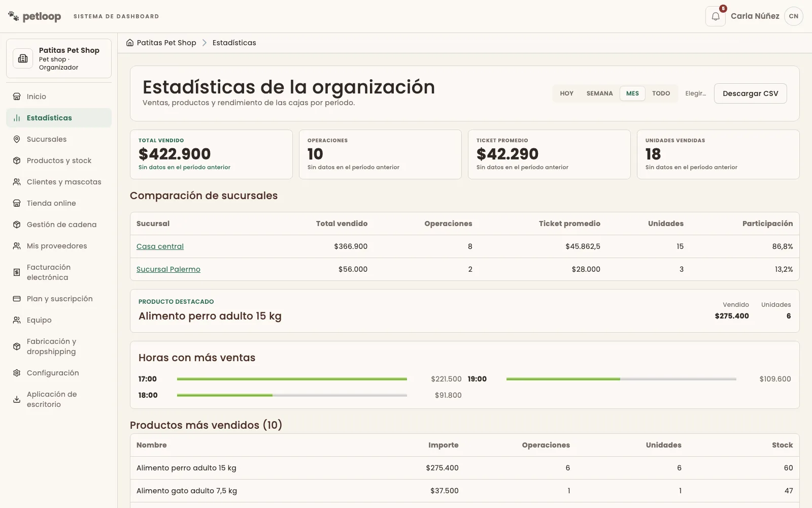
Task: Go to Productos y stock
Action: click(59, 161)
